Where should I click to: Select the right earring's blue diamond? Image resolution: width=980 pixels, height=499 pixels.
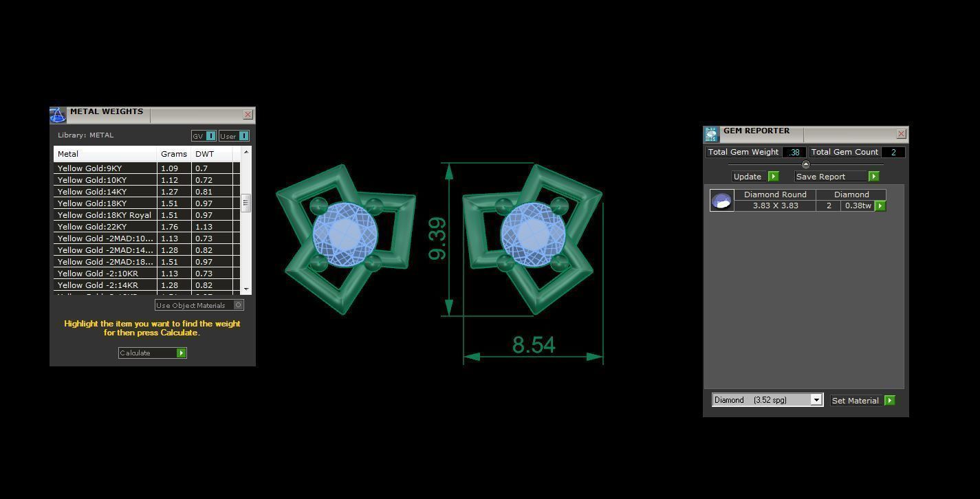(533, 235)
